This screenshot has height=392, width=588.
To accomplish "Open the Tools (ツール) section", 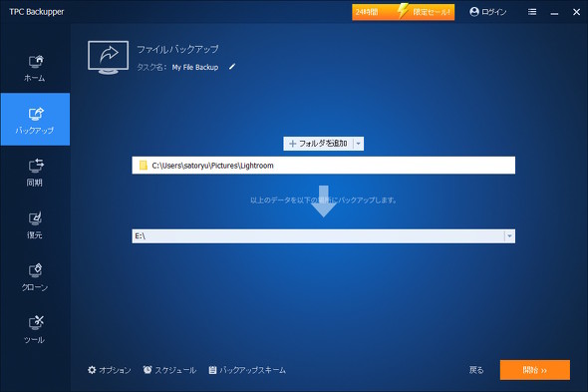I will (35, 330).
